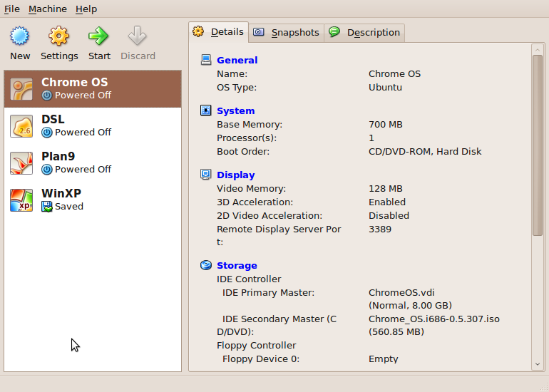Select the WinXP entry name
The height and width of the screenshot is (392, 549).
click(61, 194)
